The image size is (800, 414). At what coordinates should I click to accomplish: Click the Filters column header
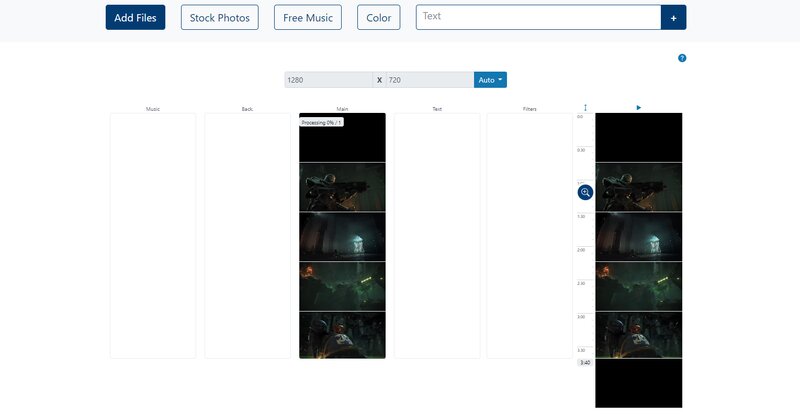pos(530,109)
